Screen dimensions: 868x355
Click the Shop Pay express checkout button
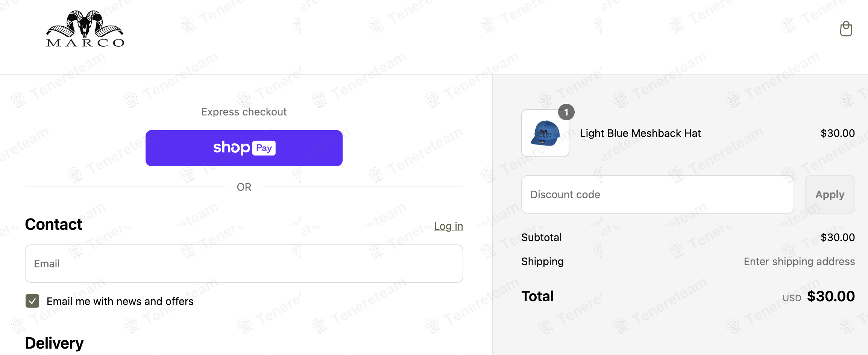coord(244,148)
